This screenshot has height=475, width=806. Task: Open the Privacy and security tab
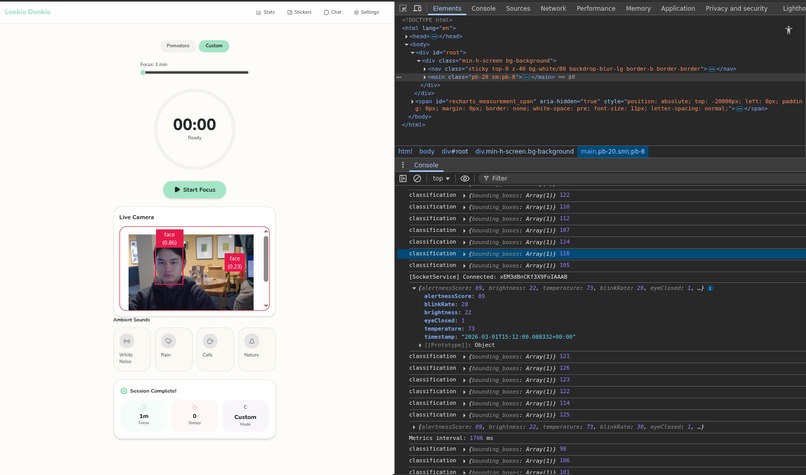tap(736, 8)
